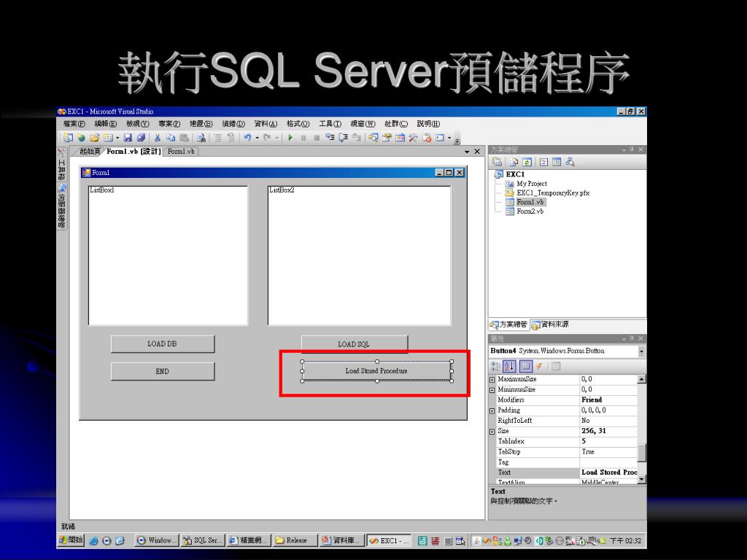Viewport: 747px width, 560px height.
Task: Click the Copy icon in the toolbar
Action: coord(170,138)
